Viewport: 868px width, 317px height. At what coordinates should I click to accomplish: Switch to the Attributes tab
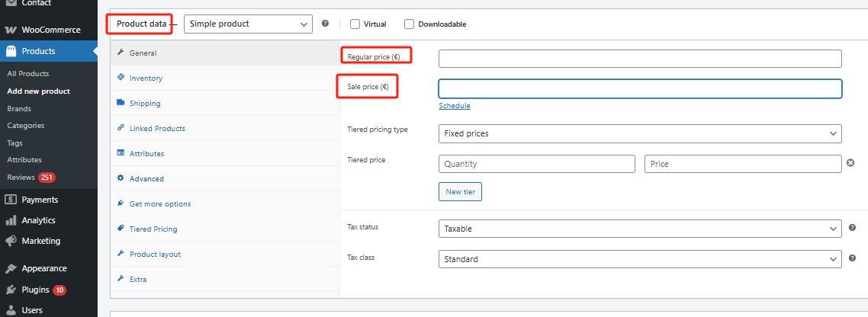pos(225,154)
